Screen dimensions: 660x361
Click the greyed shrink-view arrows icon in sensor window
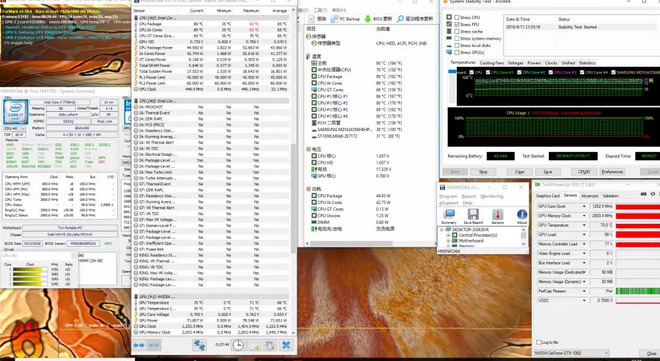coord(154,345)
